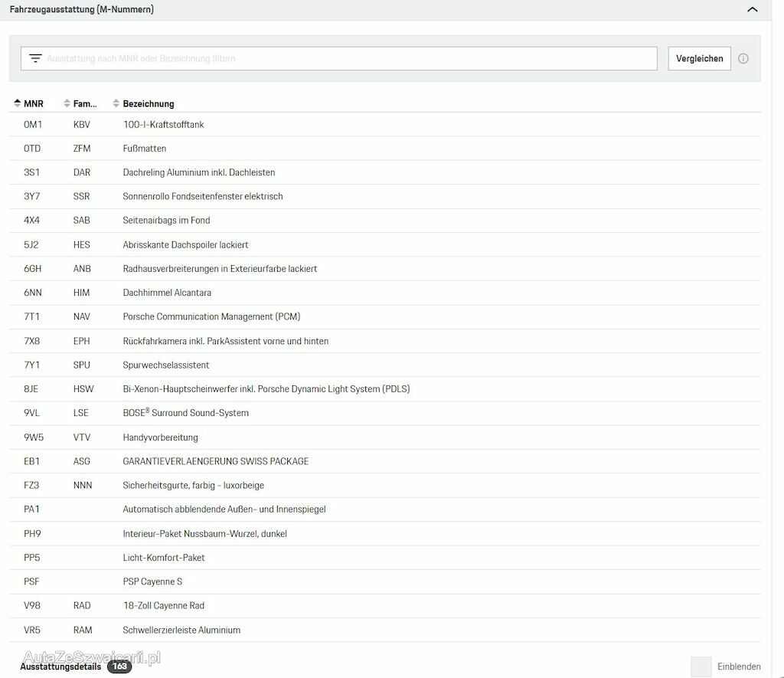
Task: Sort by Fam column sort icon
Action: click(67, 103)
